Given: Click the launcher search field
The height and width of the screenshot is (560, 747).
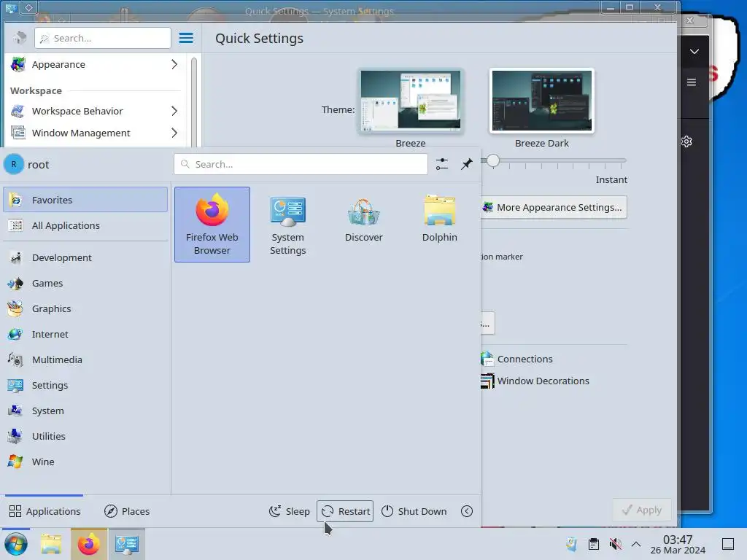Looking at the screenshot, I should pyautogui.click(x=301, y=164).
